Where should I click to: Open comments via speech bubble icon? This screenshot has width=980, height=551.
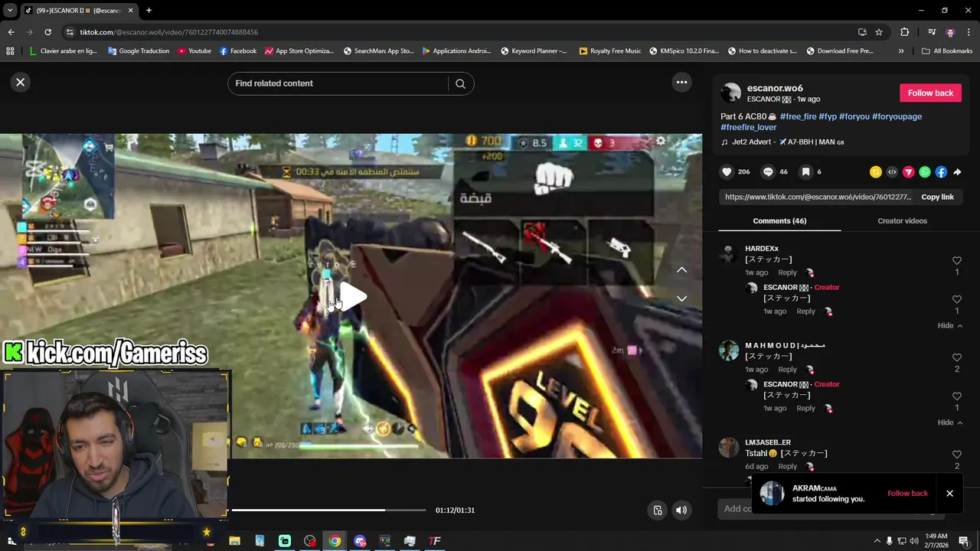pos(768,172)
